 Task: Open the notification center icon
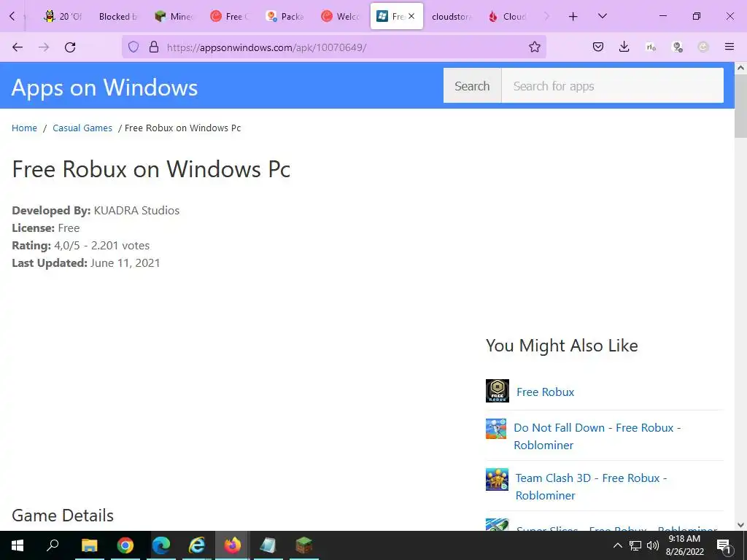tap(724, 545)
